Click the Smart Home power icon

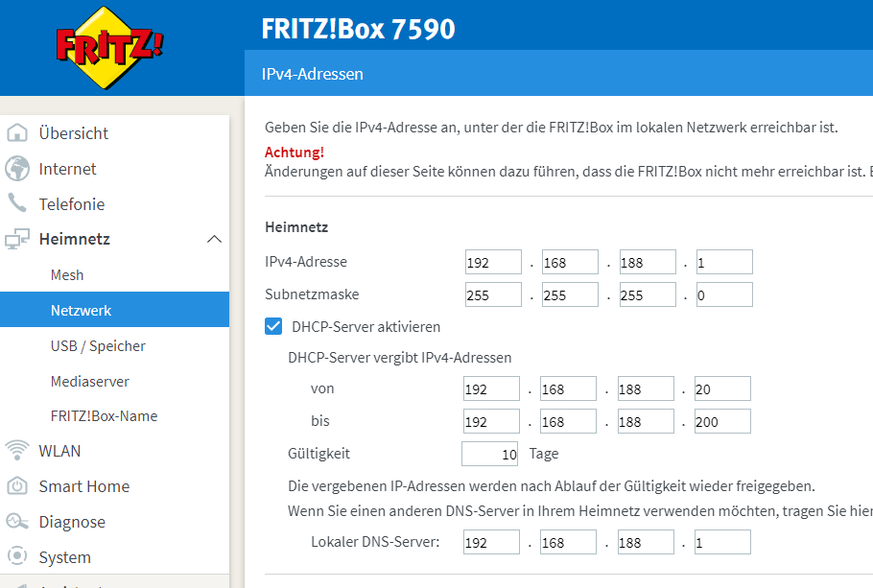(17, 486)
